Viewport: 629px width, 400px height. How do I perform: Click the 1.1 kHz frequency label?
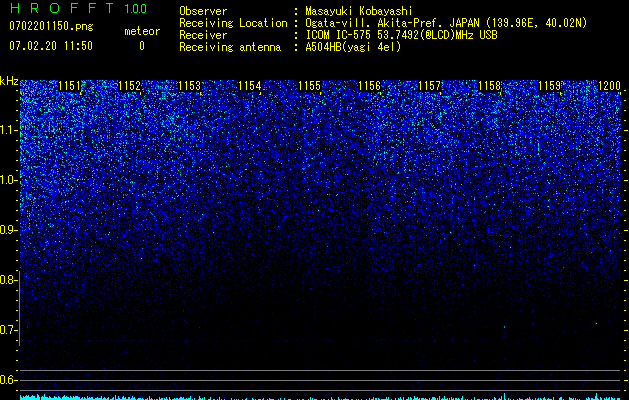7,130
